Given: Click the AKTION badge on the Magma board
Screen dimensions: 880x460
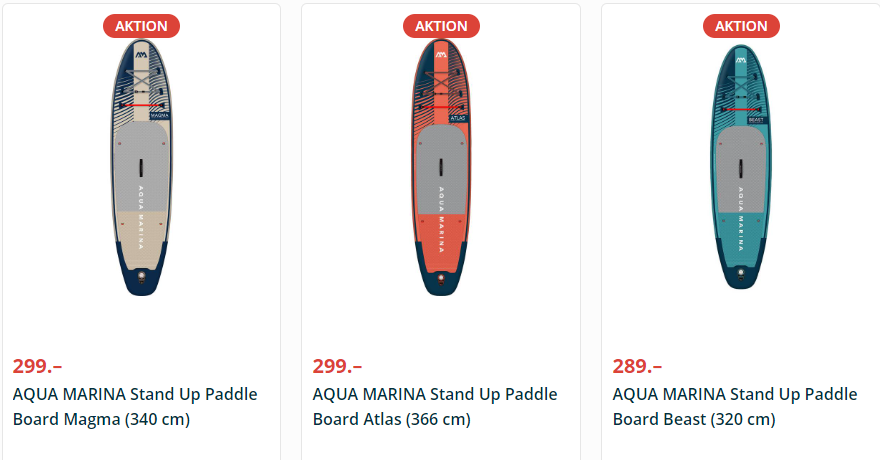Looking at the screenshot, I should pyautogui.click(x=141, y=26).
